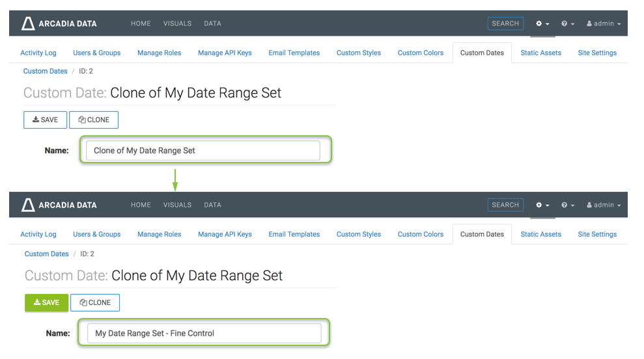Open the gear settings menu in the upper navbar
This screenshot has width=644, height=359.
coord(542,23)
